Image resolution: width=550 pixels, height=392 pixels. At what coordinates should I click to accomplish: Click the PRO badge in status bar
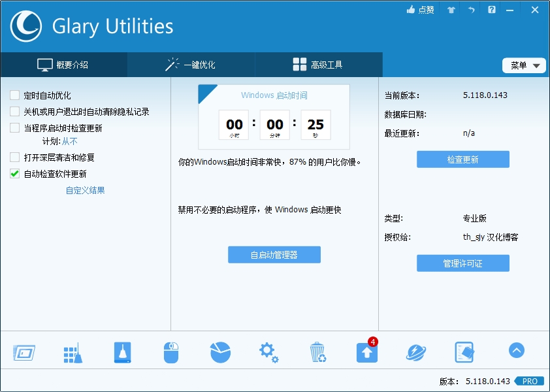tap(529, 381)
